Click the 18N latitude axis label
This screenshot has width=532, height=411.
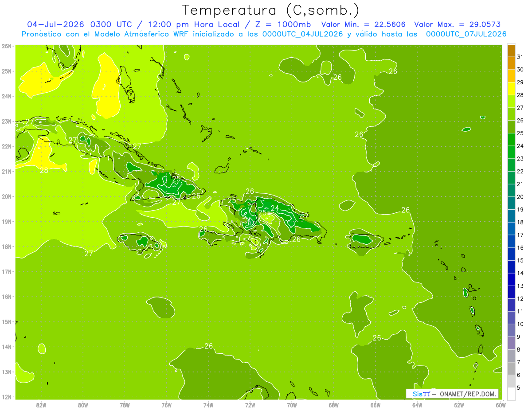click(x=6, y=247)
